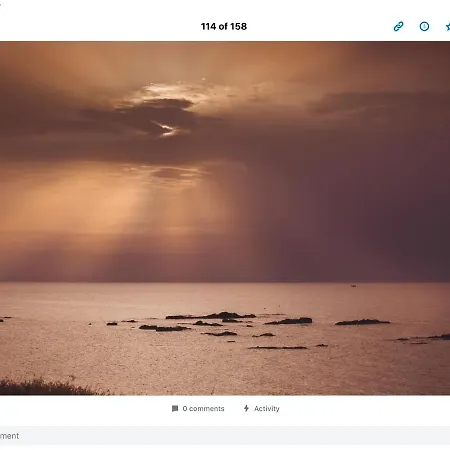Click the lightning bolt Activity icon
This screenshot has width=450, height=450.
[246, 408]
